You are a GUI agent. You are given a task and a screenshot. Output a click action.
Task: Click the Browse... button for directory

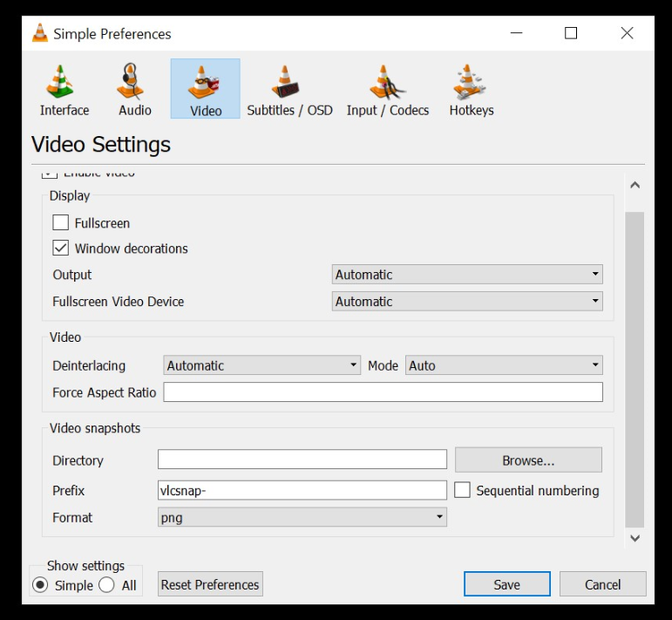coord(528,460)
